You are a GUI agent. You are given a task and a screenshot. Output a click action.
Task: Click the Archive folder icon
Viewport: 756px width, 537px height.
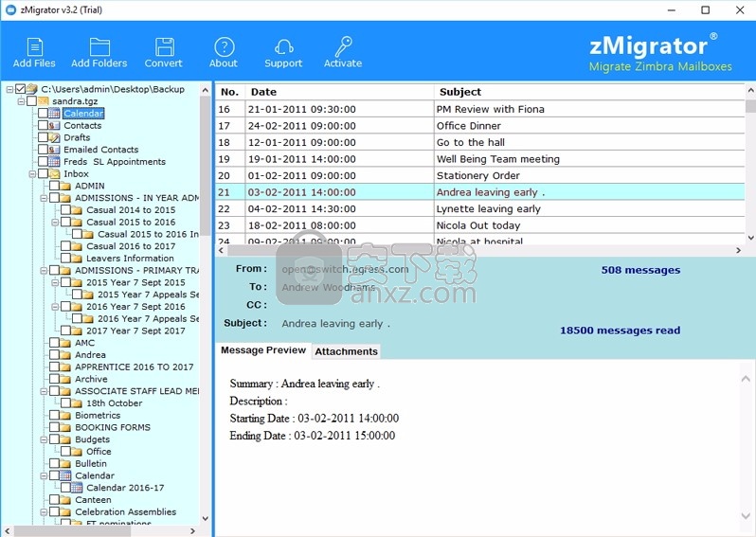[65, 379]
